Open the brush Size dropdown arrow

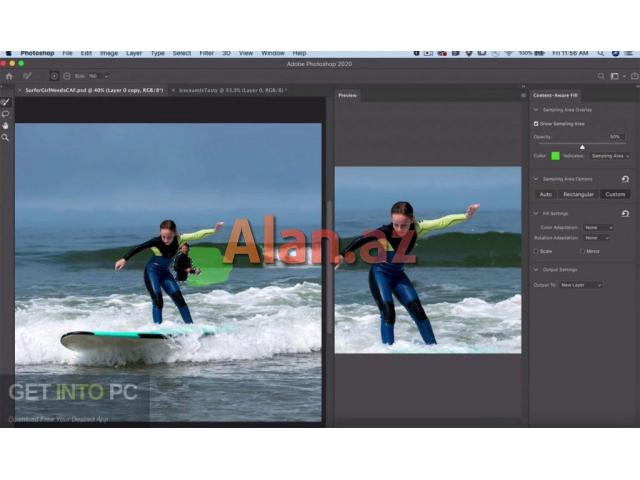[106, 76]
